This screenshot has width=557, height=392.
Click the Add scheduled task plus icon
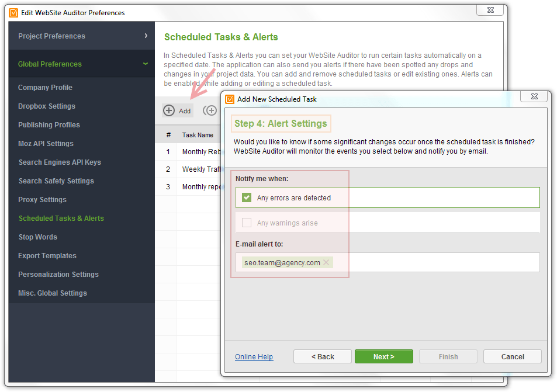pyautogui.click(x=169, y=110)
